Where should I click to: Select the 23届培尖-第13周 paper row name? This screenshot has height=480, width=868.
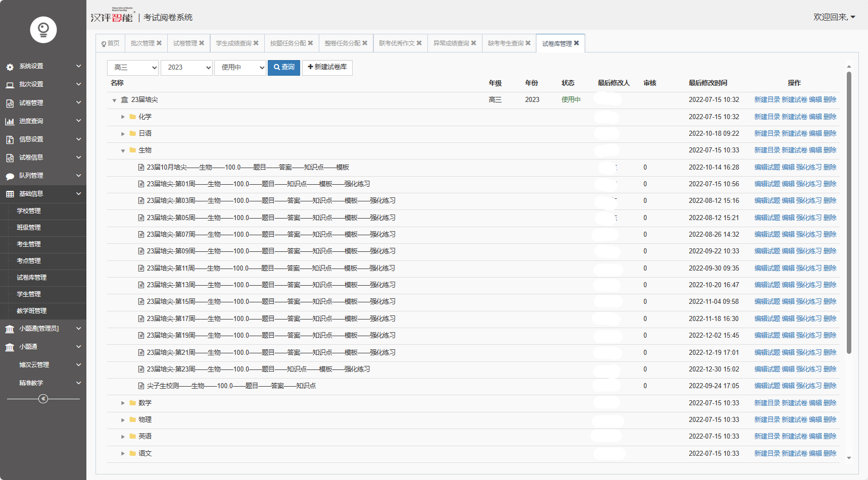coord(271,285)
